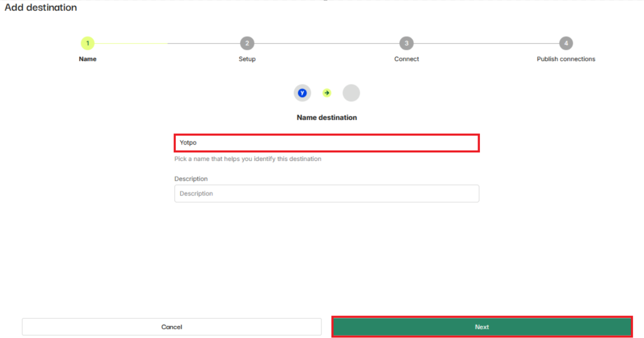Open the Connect step
This screenshot has height=338, width=644.
[406, 59]
